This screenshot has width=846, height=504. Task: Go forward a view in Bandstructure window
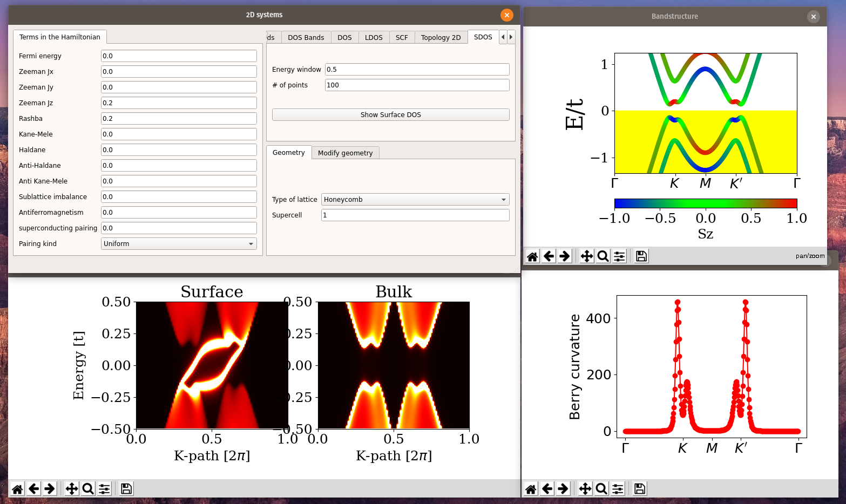tap(565, 256)
